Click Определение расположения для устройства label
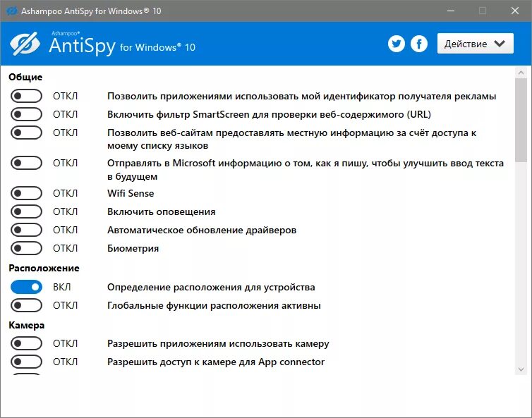532x418 pixels. pyautogui.click(x=211, y=288)
